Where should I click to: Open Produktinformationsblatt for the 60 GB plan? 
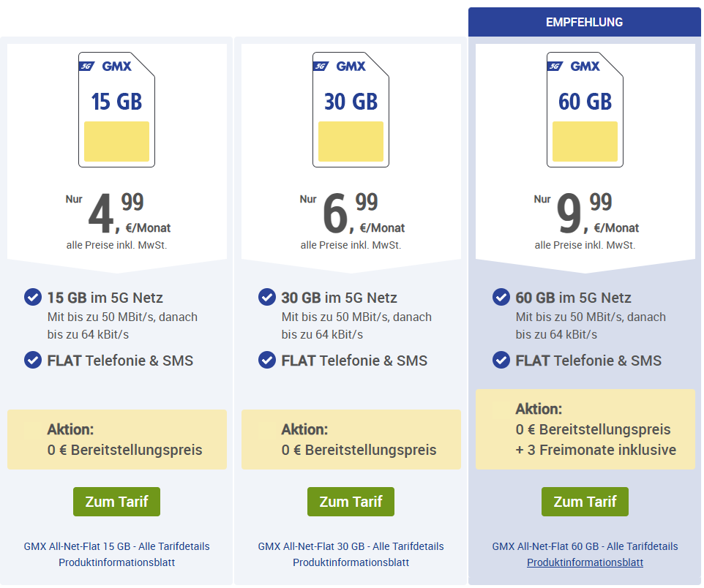(585, 562)
